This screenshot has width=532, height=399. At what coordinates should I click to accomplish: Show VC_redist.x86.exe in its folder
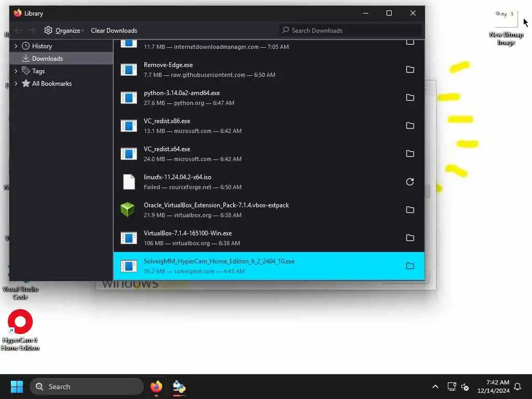point(410,126)
